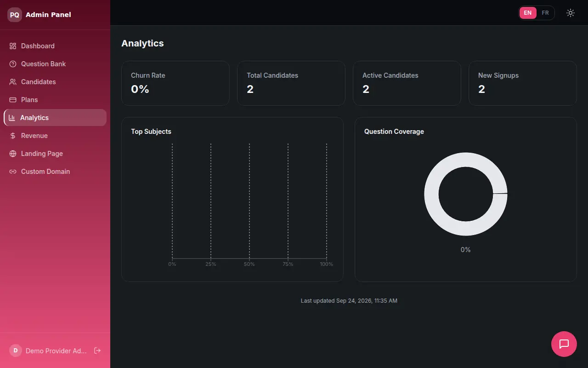Navigate to the Plans page
This screenshot has width=588, height=368.
55,100
